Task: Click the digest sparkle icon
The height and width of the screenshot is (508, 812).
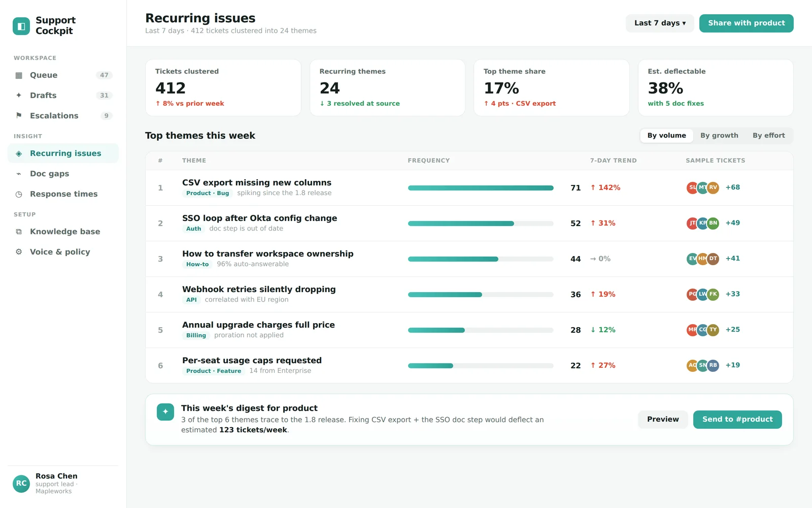Action: (165, 412)
